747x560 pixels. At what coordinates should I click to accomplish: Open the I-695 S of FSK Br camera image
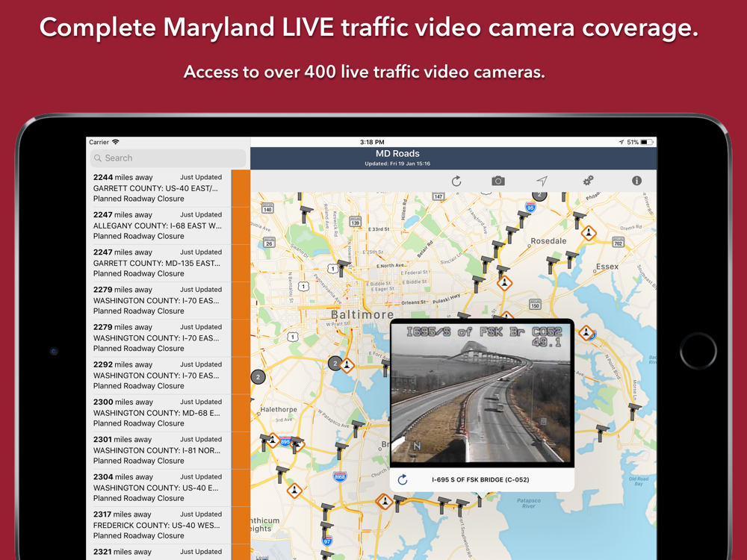click(x=482, y=393)
